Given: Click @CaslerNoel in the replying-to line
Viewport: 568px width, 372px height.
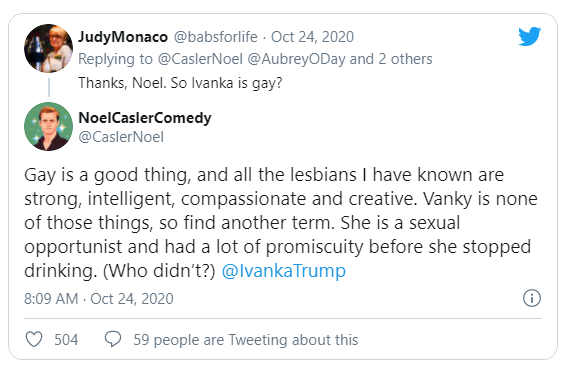Looking at the screenshot, I should pyautogui.click(x=200, y=59).
